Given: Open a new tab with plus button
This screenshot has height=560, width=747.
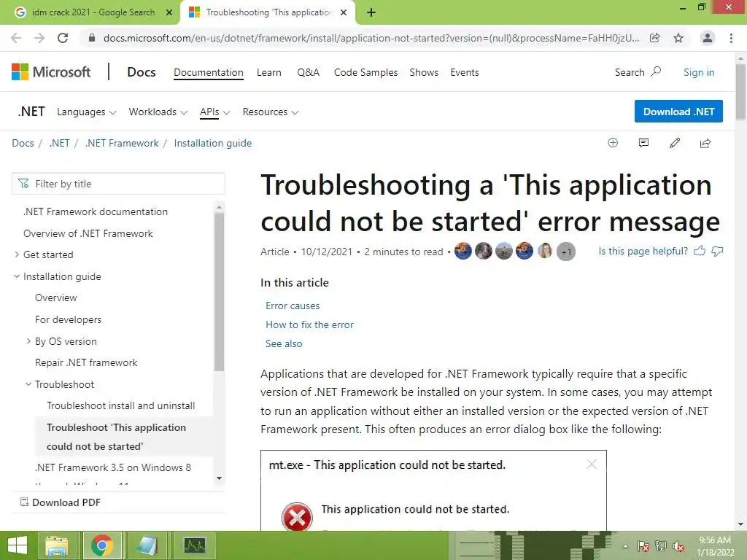Looking at the screenshot, I should [x=371, y=12].
